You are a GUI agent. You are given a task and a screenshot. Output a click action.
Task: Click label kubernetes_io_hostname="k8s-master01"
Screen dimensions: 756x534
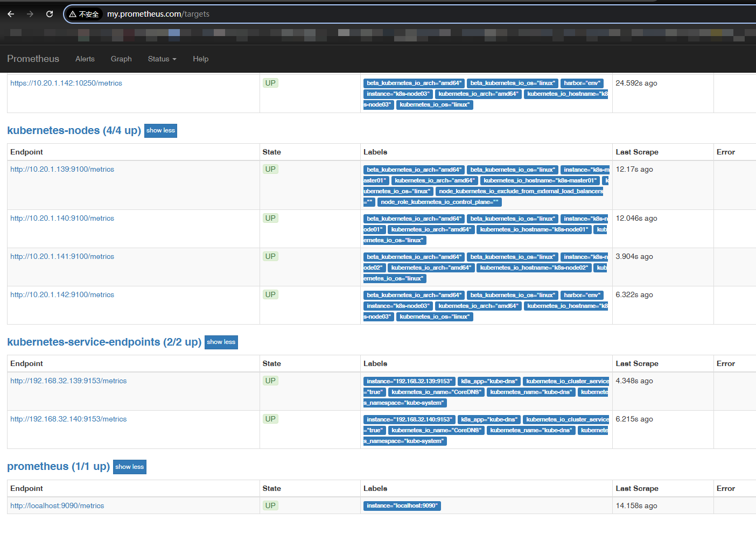tap(540, 180)
